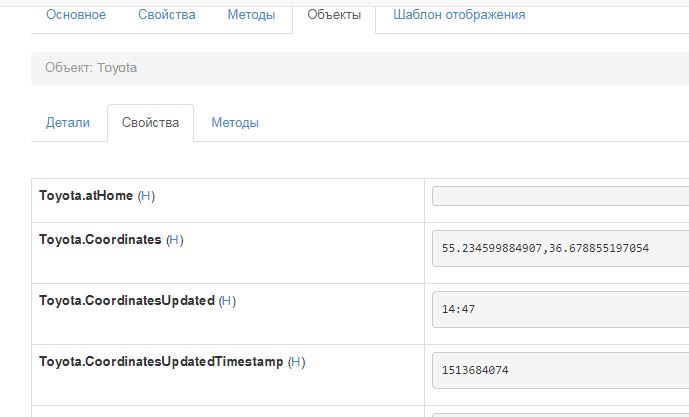Switch to the Детали sub-tab

[x=68, y=122]
